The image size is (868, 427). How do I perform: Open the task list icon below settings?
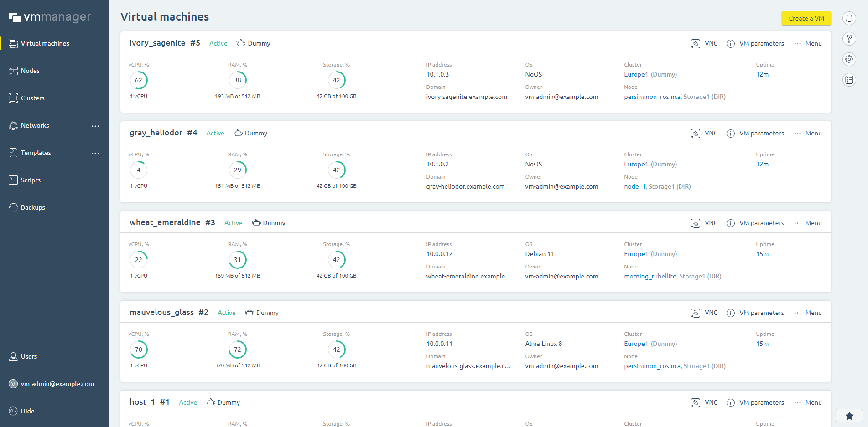[849, 80]
